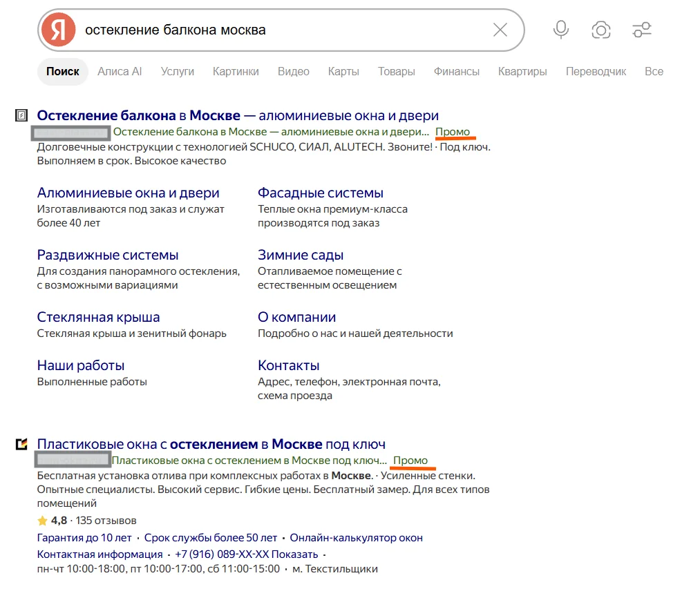Viewport: 700px width, 589px height.
Task: Open Контактная информация link
Action: coord(100,554)
